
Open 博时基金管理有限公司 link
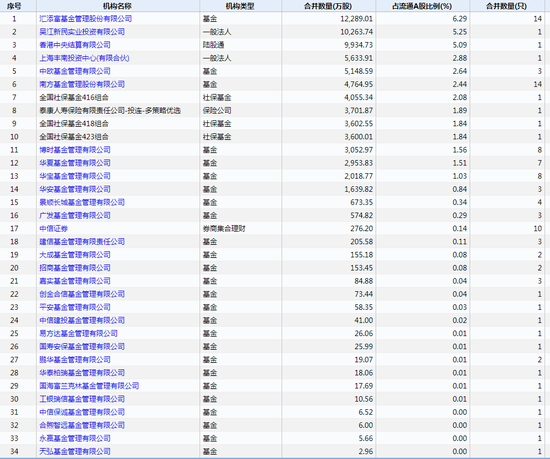coord(75,150)
